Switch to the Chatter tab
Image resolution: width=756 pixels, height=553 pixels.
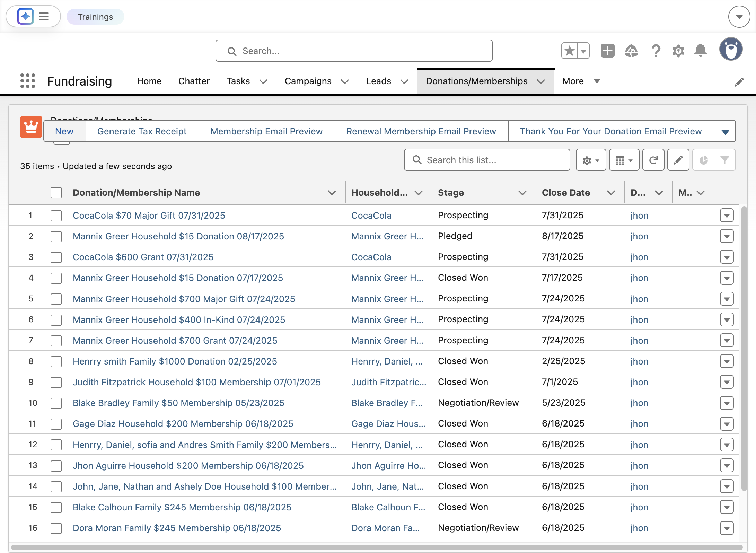point(194,81)
